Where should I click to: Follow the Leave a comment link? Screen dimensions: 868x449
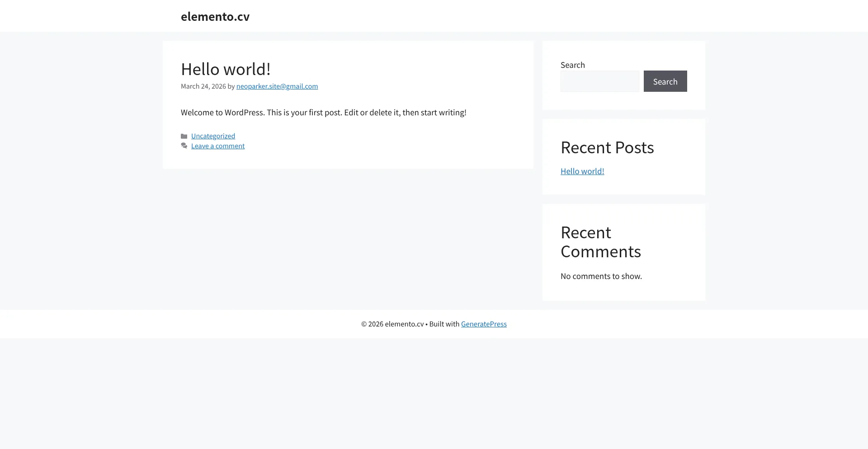tap(218, 146)
